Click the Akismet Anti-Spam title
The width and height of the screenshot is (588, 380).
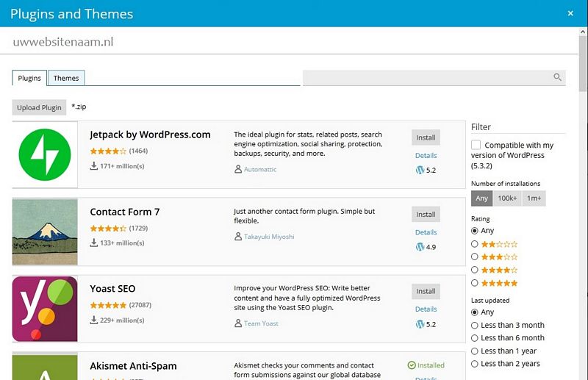click(133, 366)
